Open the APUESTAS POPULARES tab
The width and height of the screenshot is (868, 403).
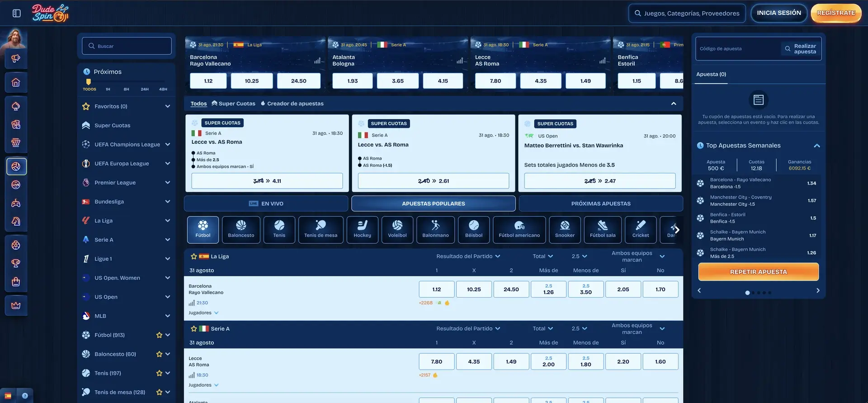(434, 204)
